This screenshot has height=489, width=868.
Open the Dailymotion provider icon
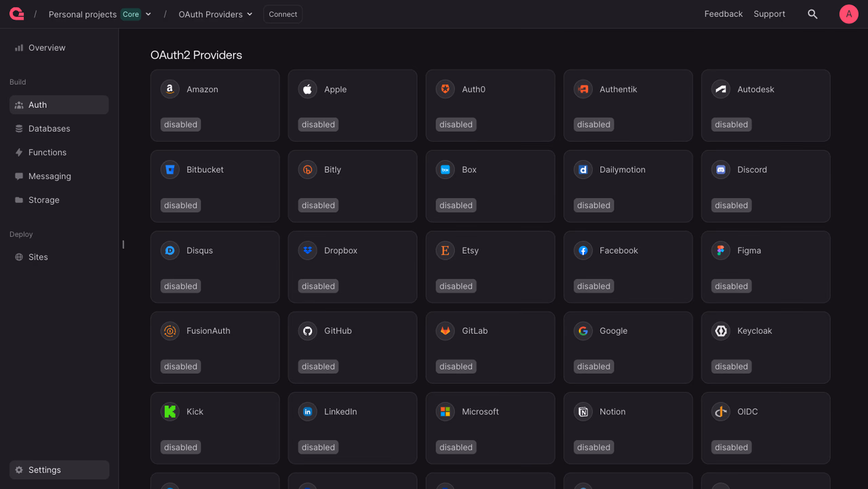tap(583, 170)
